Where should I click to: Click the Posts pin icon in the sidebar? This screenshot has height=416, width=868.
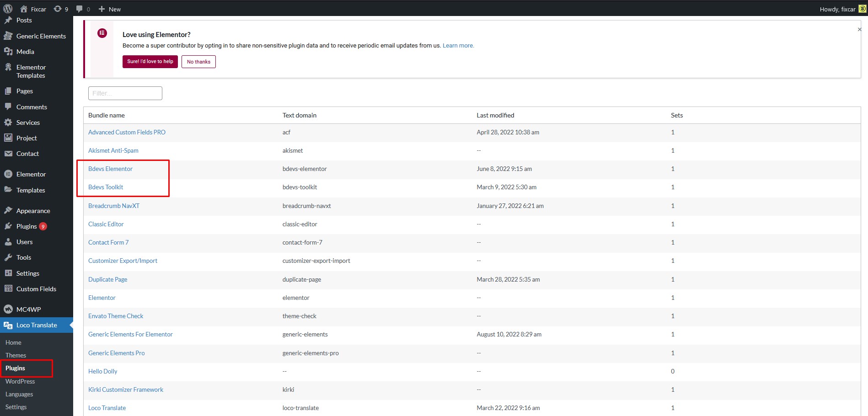tap(8, 20)
